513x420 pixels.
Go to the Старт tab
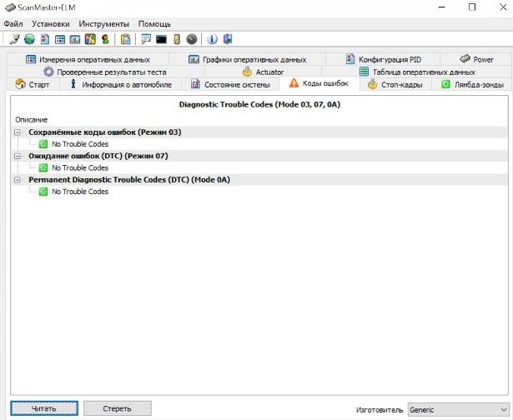(33, 85)
